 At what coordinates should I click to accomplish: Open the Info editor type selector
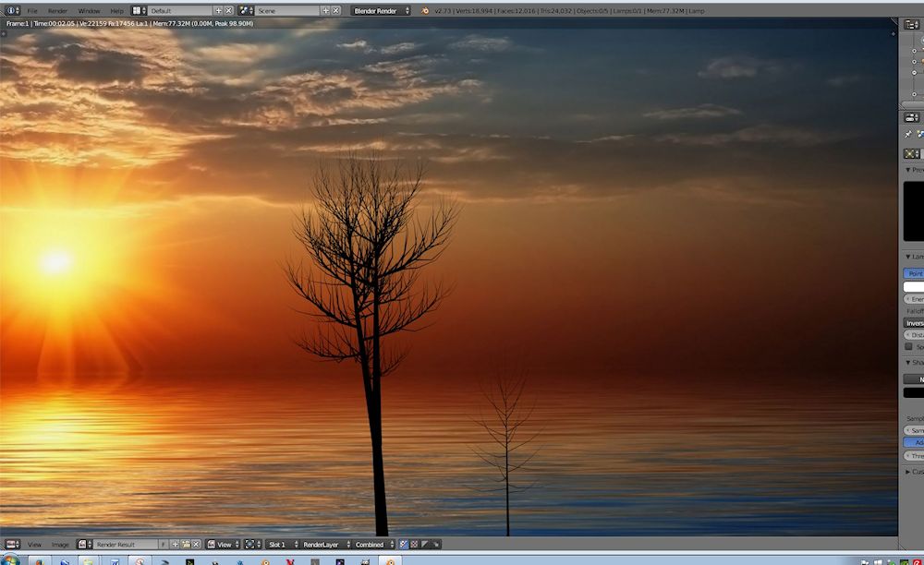[12, 10]
